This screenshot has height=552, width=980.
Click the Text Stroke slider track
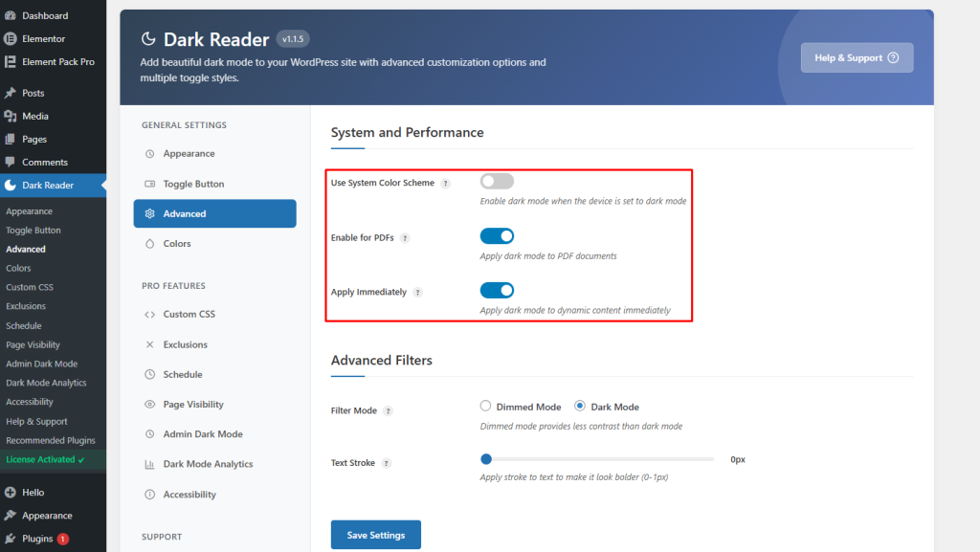(x=597, y=459)
